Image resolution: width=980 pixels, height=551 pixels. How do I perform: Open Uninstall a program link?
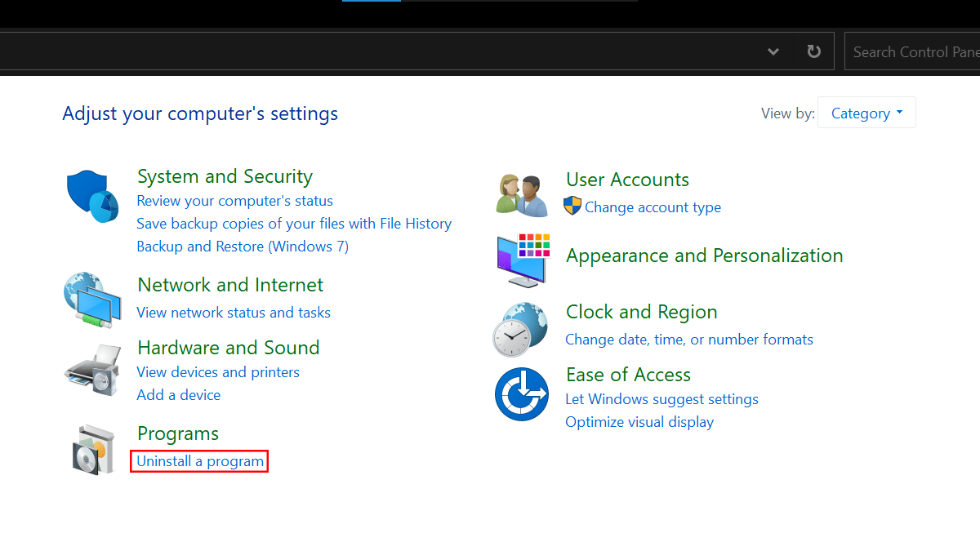point(200,461)
